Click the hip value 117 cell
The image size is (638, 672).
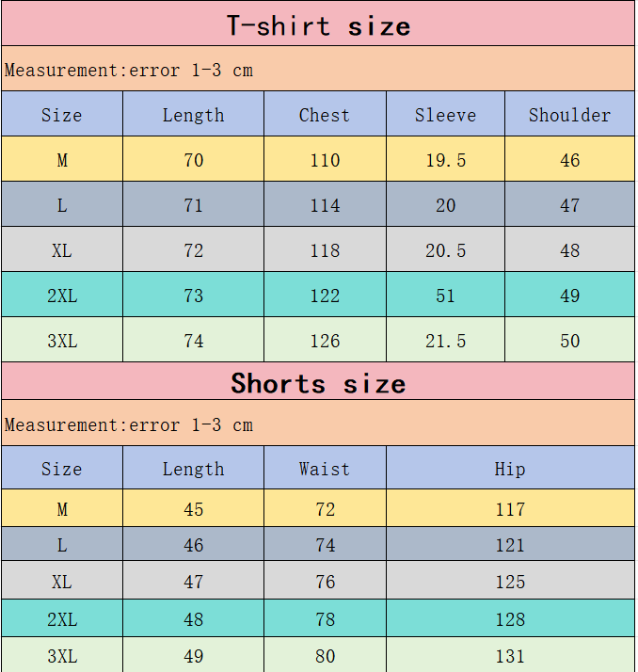coord(510,509)
